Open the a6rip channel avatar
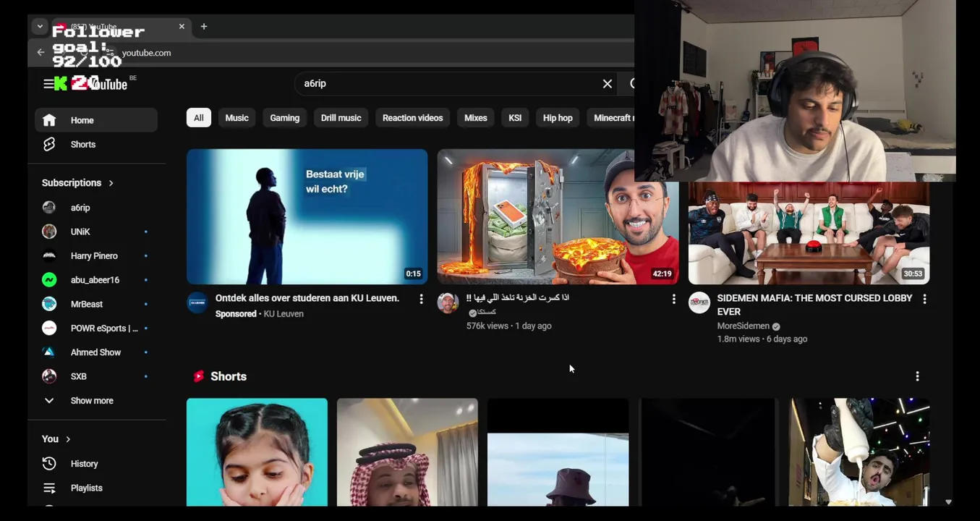The image size is (980, 521). pyautogui.click(x=49, y=208)
